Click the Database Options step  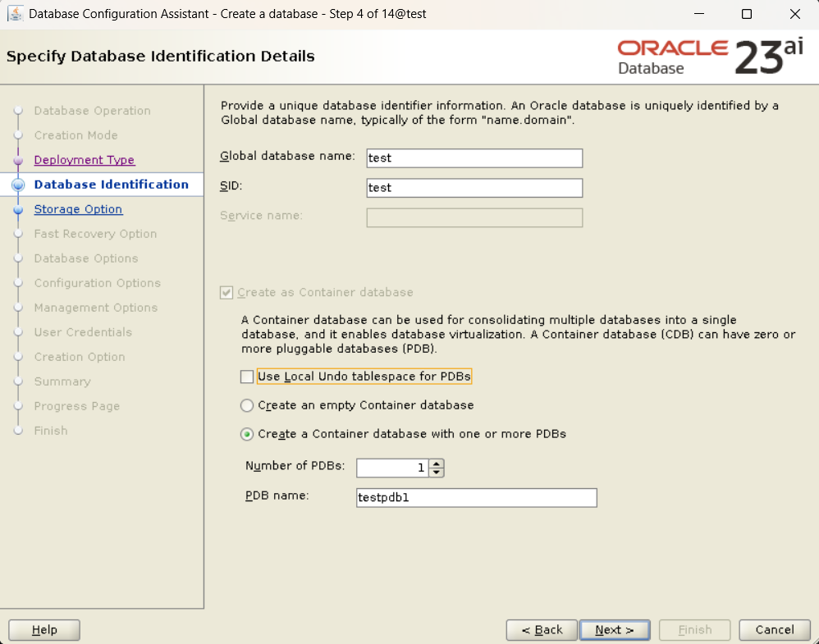pos(86,258)
